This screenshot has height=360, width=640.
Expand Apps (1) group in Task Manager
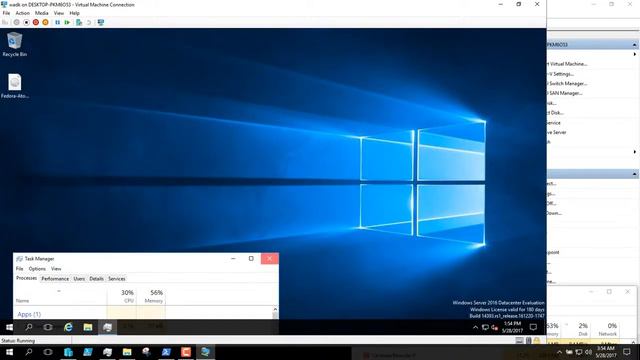coord(29,314)
